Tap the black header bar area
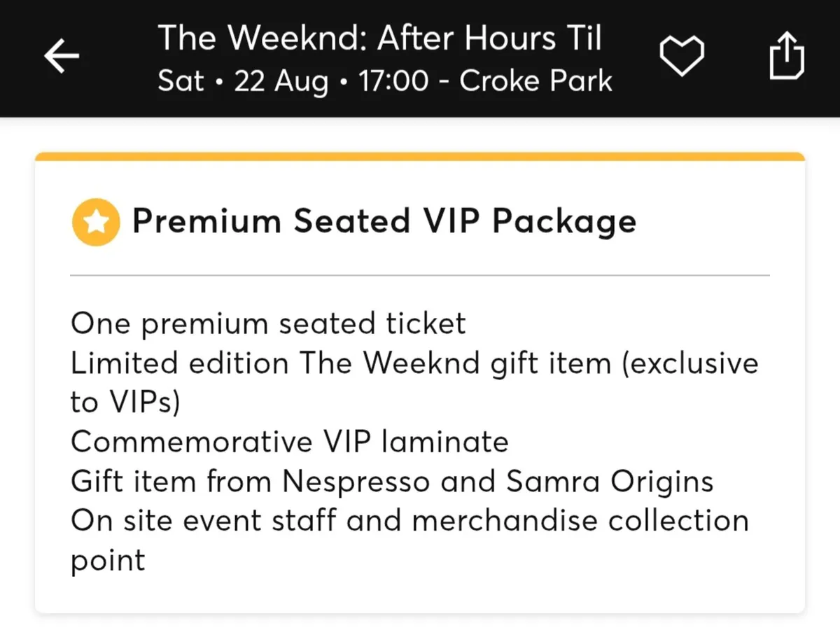This screenshot has width=840, height=628. pos(420,58)
